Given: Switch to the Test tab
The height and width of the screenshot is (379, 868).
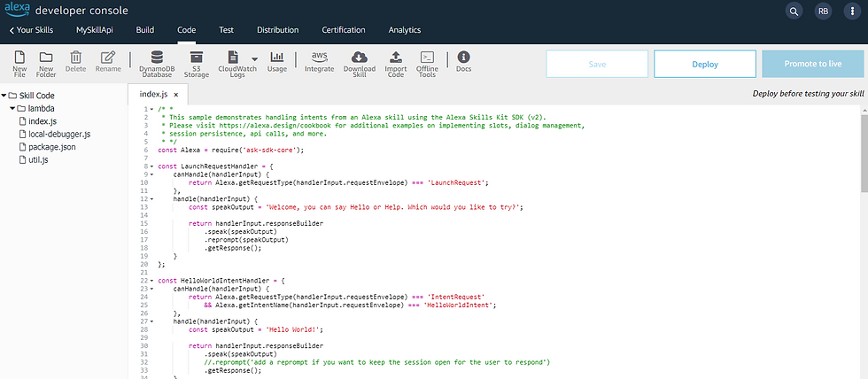Looking at the screenshot, I should click(227, 30).
